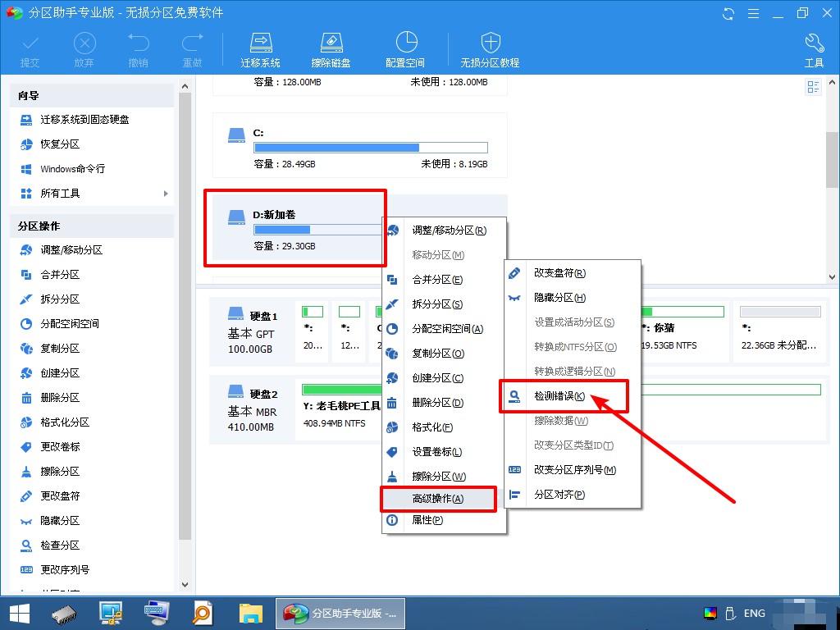Toggle the view layout icon above the partition list

[813, 87]
